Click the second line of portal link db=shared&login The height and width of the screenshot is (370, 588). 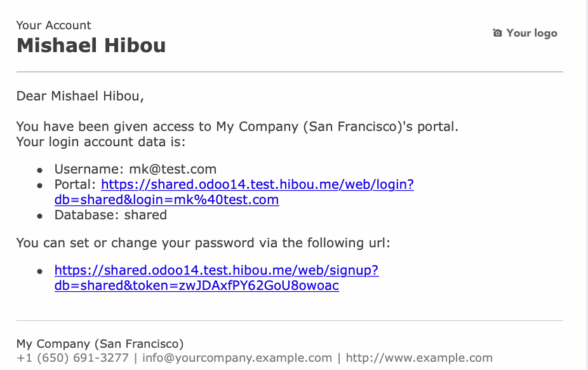[x=166, y=200]
